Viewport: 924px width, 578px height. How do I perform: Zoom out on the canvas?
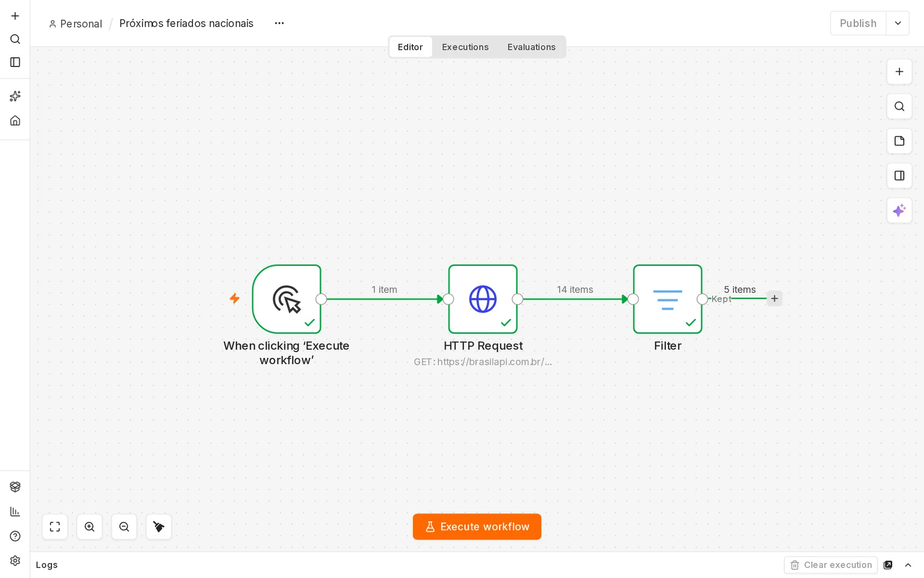[x=124, y=527]
